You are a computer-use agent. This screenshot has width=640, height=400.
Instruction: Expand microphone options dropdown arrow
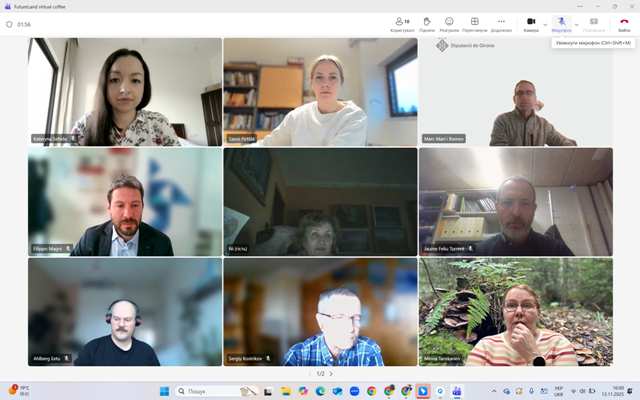tap(576, 24)
